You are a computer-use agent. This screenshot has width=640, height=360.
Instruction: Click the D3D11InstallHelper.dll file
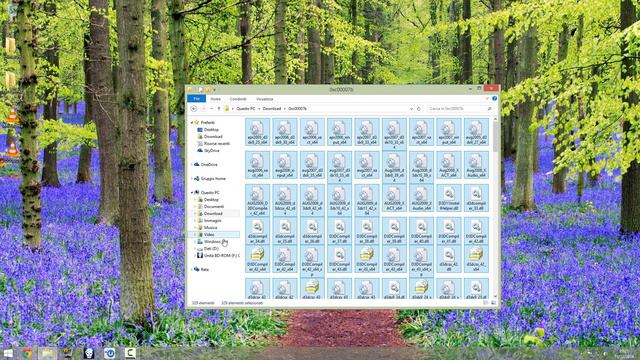449,198
